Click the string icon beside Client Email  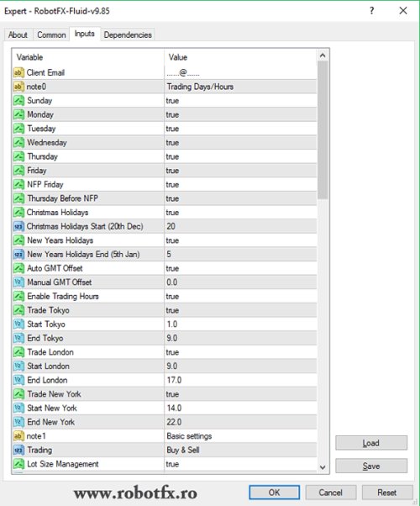pyautogui.click(x=18, y=72)
